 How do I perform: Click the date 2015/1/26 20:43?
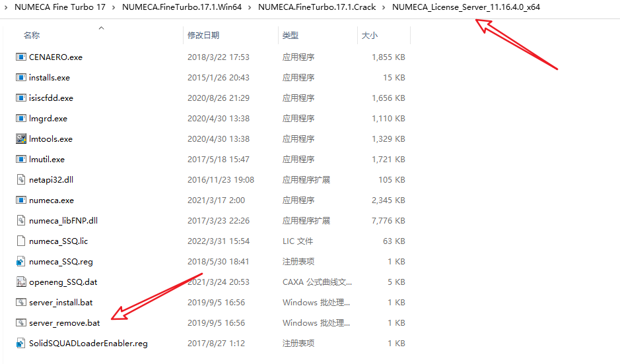coord(219,78)
